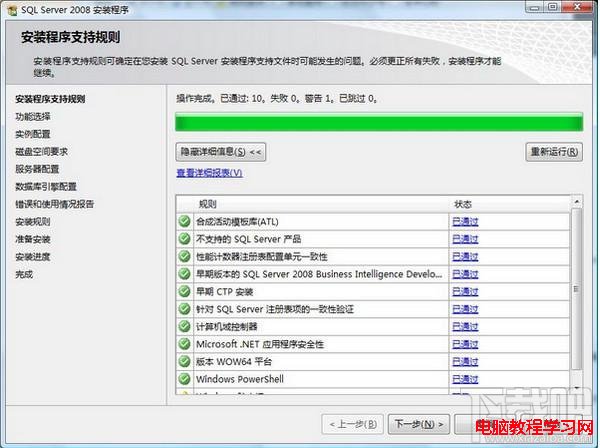Open 已通过 link for 不支持的 SQL Server 产品
Image resolution: width=600 pixels, height=448 pixels.
pos(465,239)
